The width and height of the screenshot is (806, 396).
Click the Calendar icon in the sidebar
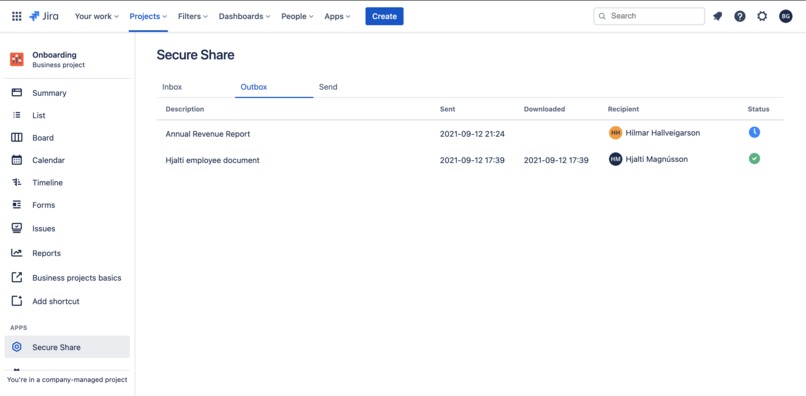point(17,160)
